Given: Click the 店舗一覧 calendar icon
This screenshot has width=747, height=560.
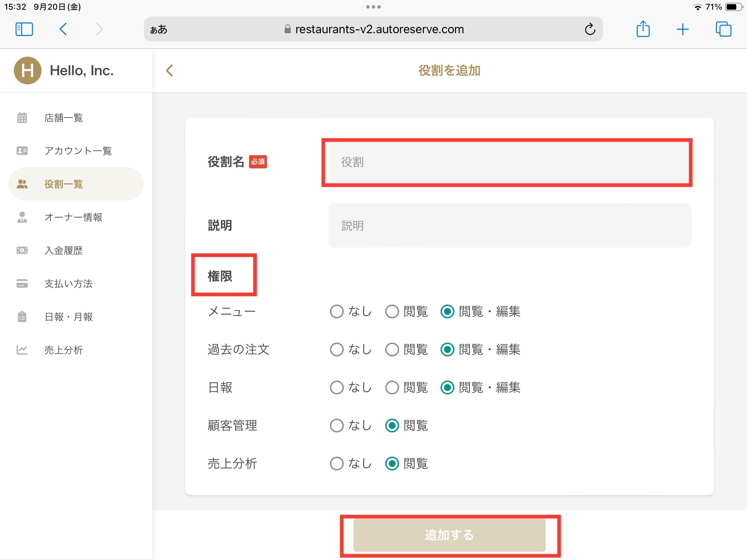Looking at the screenshot, I should tap(22, 118).
